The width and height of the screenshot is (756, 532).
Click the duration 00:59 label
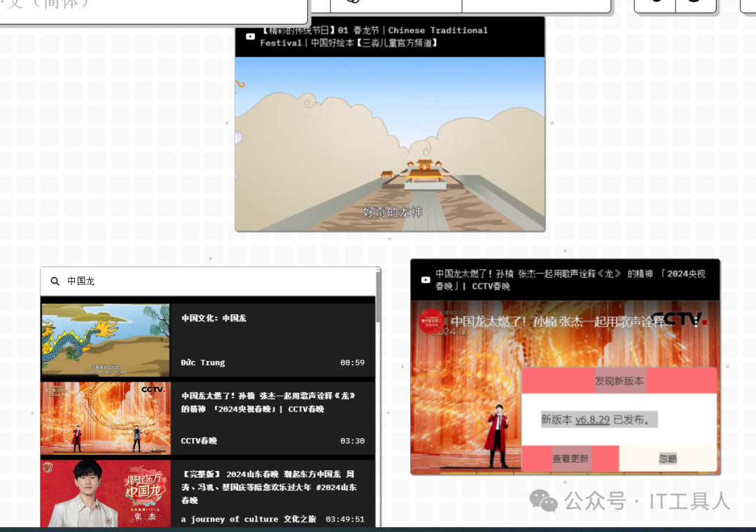[352, 363]
